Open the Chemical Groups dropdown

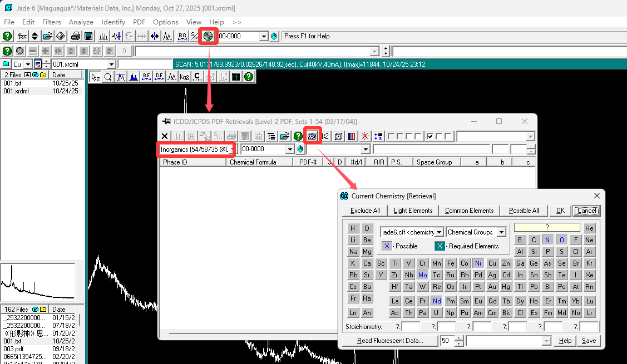(501, 232)
